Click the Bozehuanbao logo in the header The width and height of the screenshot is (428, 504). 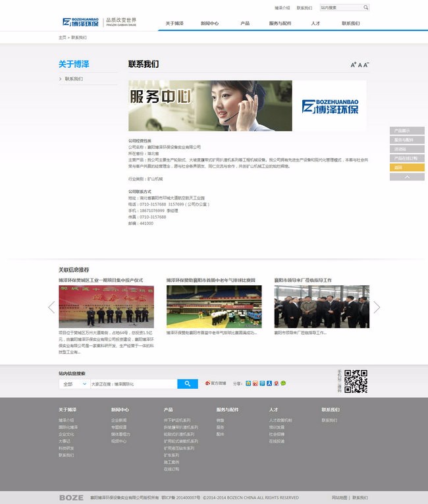(x=80, y=22)
